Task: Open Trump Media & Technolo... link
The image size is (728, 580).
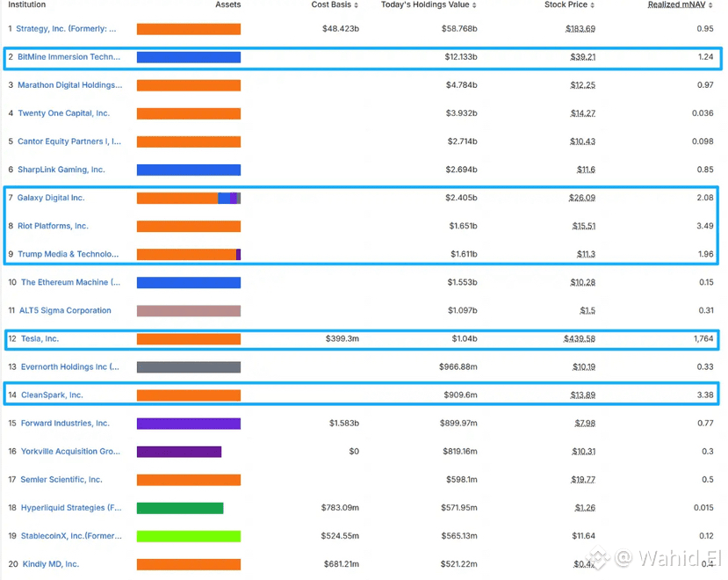Action: 68,254
